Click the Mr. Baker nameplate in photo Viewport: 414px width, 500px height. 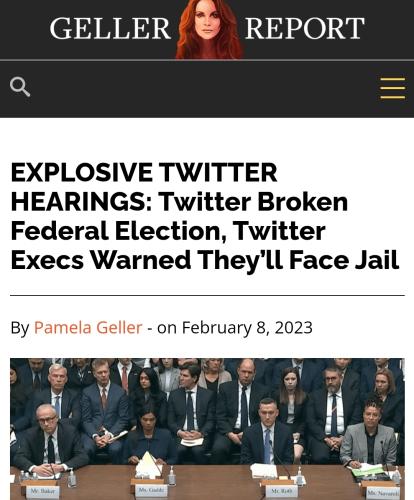click(x=43, y=491)
